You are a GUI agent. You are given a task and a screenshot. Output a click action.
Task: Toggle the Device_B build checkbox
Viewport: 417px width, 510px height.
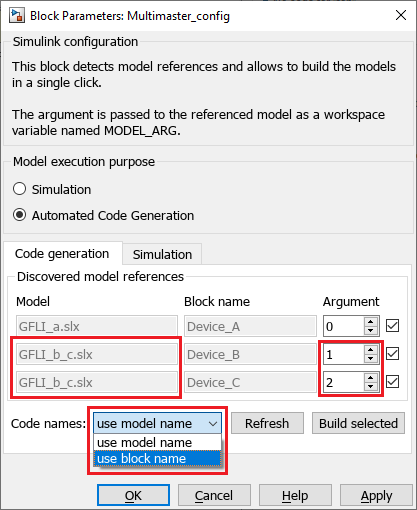(392, 354)
